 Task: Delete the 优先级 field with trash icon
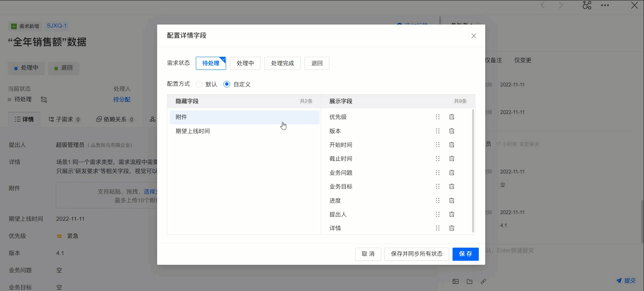452,117
